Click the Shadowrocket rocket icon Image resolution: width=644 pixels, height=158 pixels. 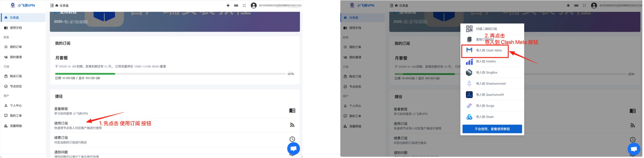point(469,84)
